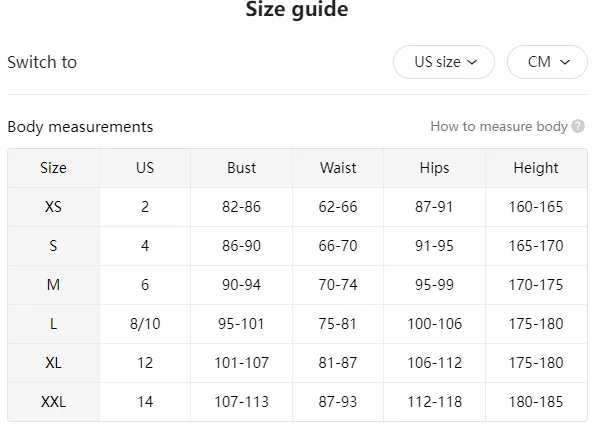Click the 8/10 US size cell
595x426 pixels.
tap(145, 324)
